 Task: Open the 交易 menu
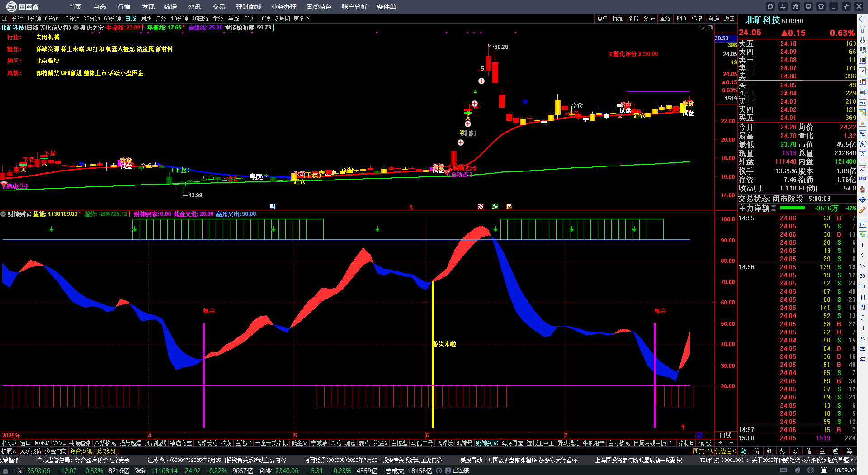coord(219,7)
